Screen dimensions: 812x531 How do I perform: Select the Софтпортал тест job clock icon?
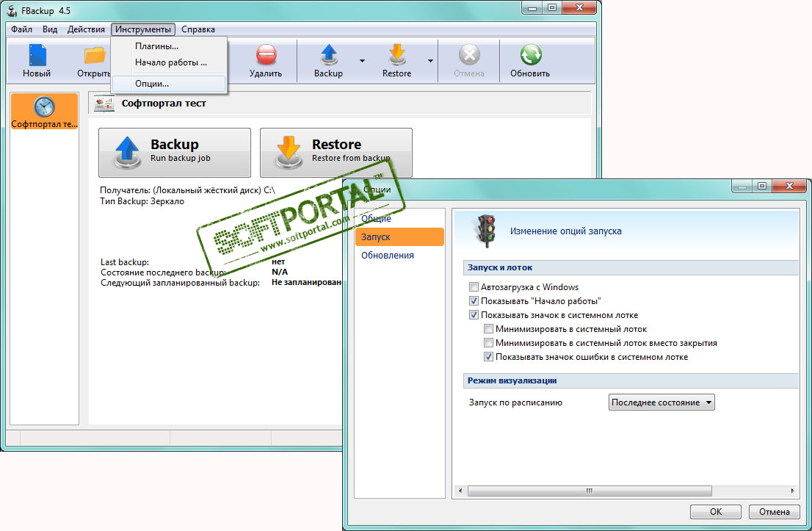[x=45, y=106]
